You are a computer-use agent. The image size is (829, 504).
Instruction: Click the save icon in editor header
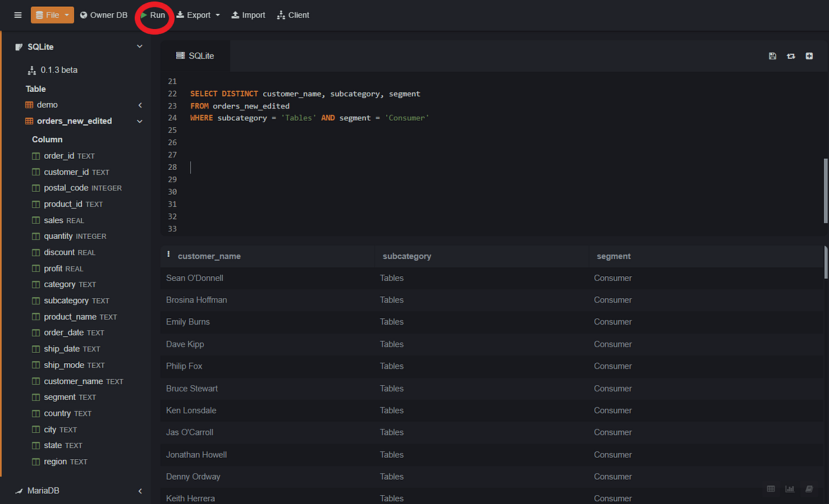pos(772,56)
